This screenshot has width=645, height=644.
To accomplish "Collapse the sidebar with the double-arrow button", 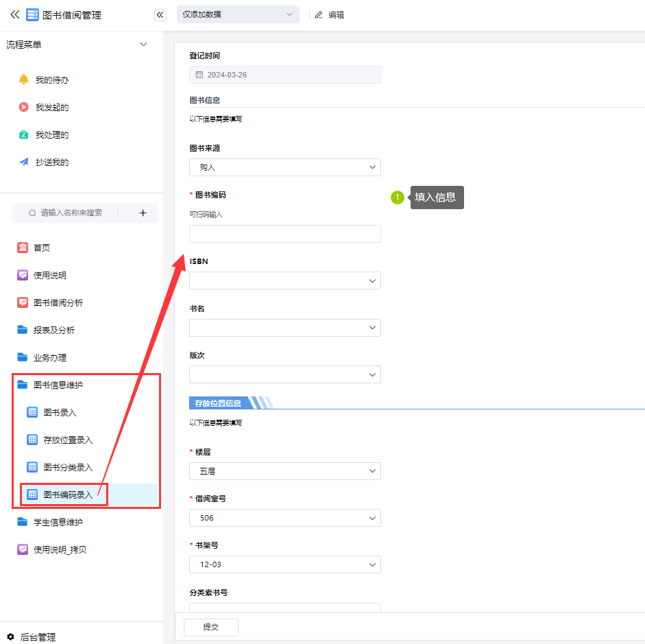I will click(x=160, y=15).
